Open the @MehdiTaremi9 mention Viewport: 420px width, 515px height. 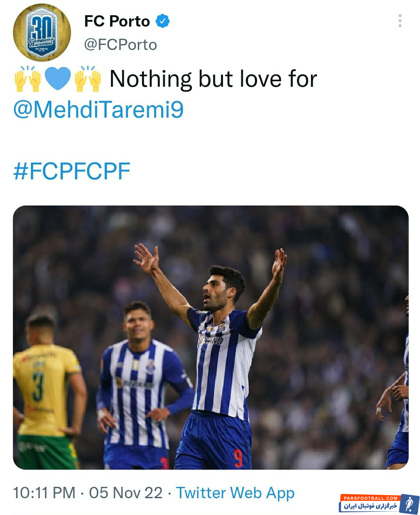coord(98,110)
